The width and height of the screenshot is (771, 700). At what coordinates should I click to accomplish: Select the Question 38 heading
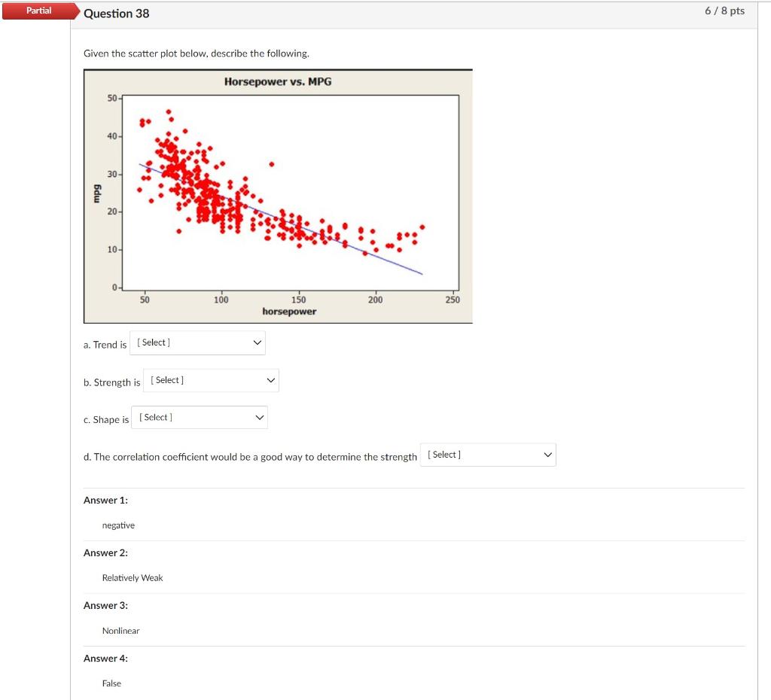tap(117, 13)
